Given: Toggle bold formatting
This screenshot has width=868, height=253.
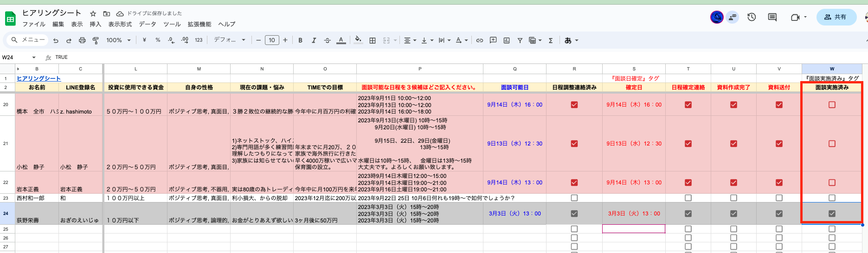Looking at the screenshot, I should coord(300,40).
